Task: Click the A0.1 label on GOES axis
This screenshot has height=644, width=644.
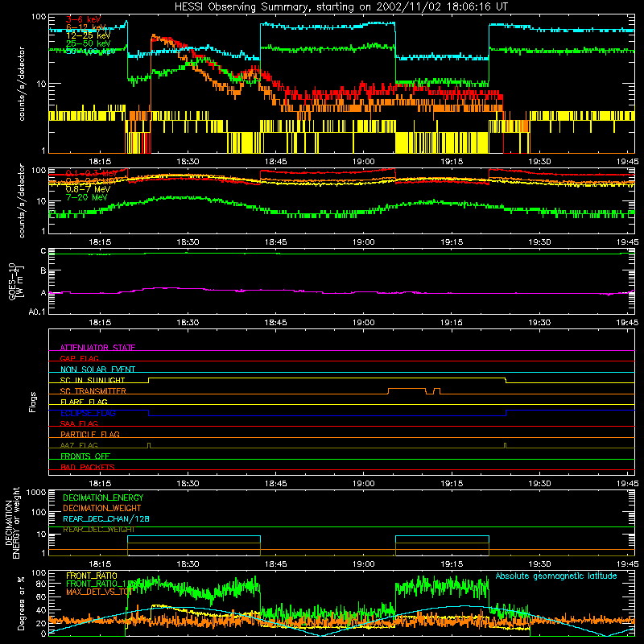Action: (36, 312)
